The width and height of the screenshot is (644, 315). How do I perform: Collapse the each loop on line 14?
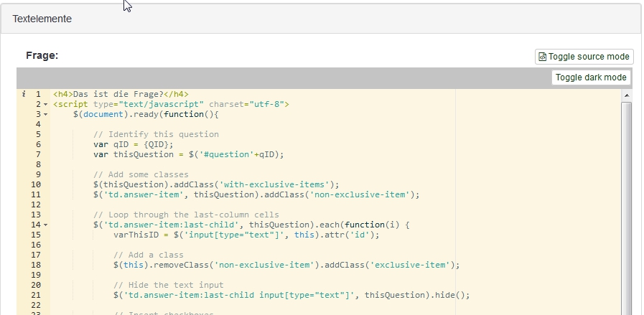pos(45,225)
